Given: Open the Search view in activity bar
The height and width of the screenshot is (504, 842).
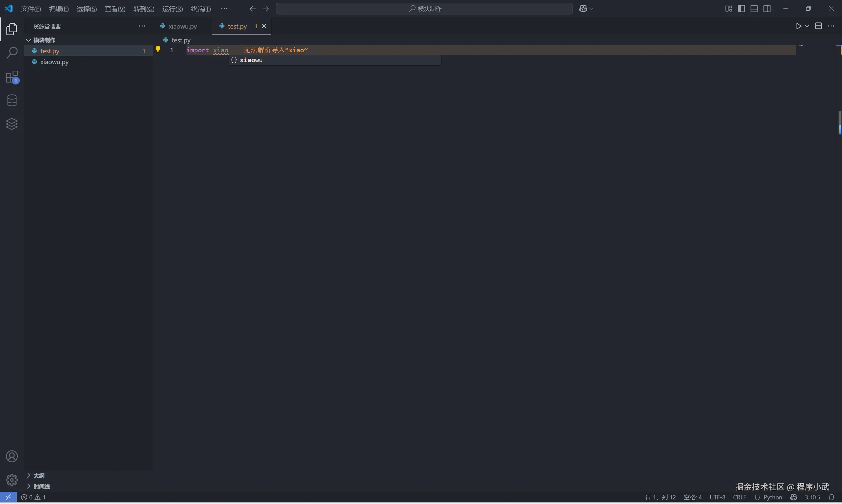Looking at the screenshot, I should tap(12, 53).
